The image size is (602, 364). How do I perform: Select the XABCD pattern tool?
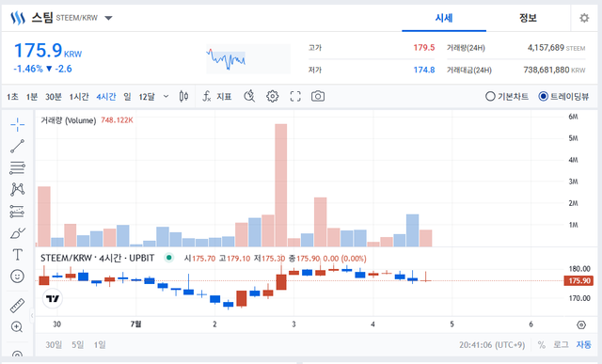tap(17, 189)
